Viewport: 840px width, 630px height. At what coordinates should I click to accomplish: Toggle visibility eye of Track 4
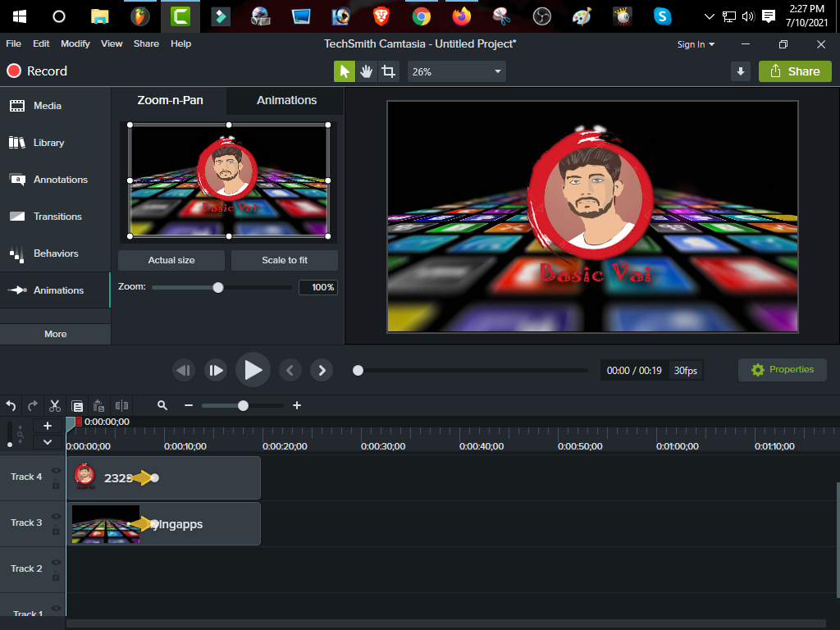[x=56, y=470]
